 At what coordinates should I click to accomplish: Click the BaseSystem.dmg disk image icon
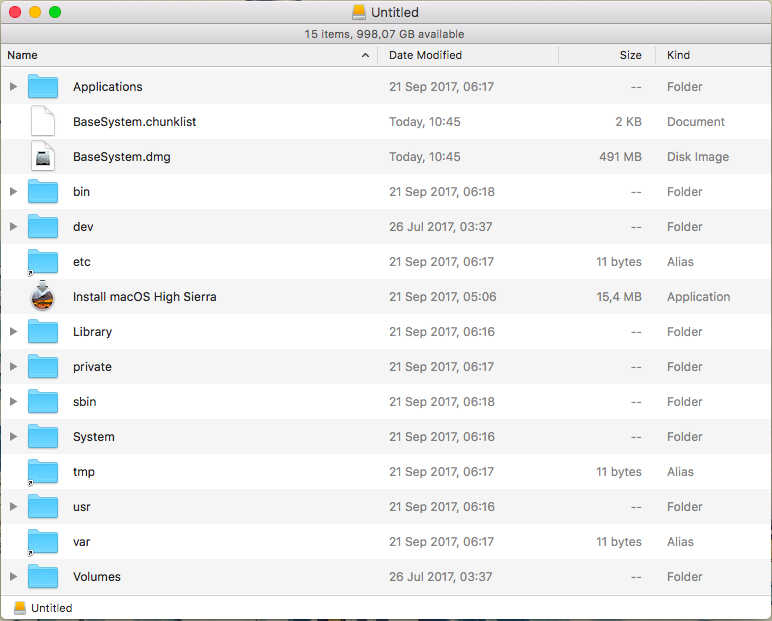point(43,156)
